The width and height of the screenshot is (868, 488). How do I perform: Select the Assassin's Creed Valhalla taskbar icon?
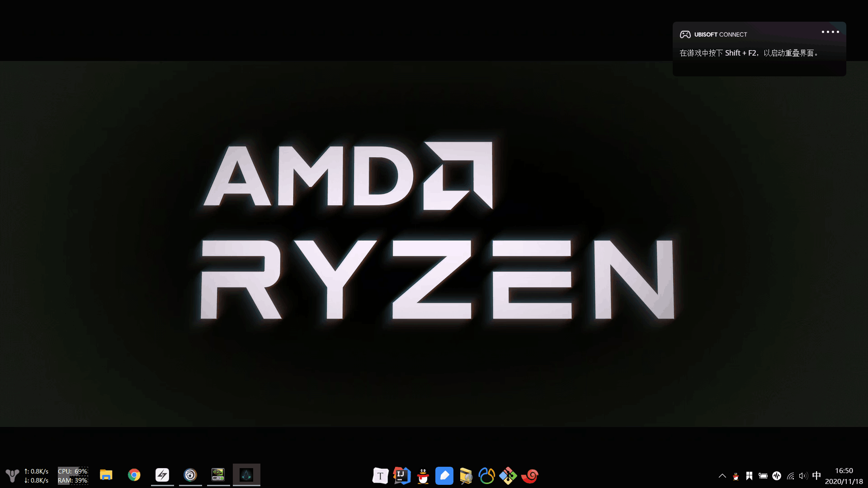(x=246, y=475)
